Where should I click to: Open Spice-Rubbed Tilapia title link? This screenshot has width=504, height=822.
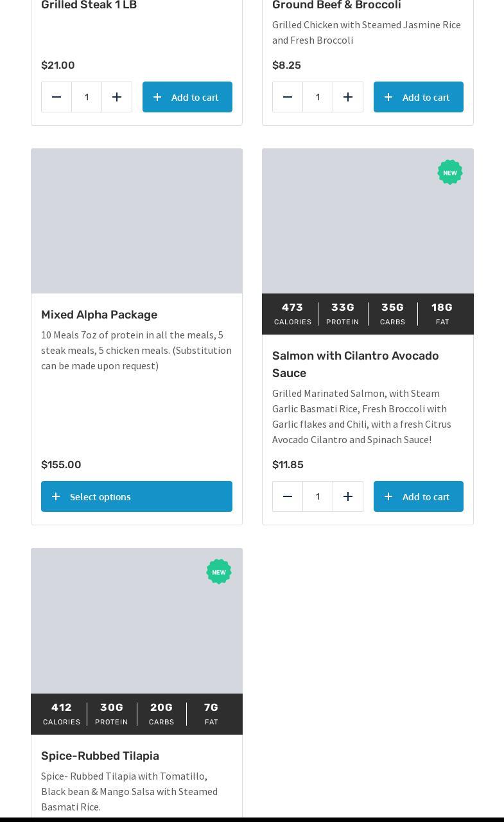pos(100,756)
